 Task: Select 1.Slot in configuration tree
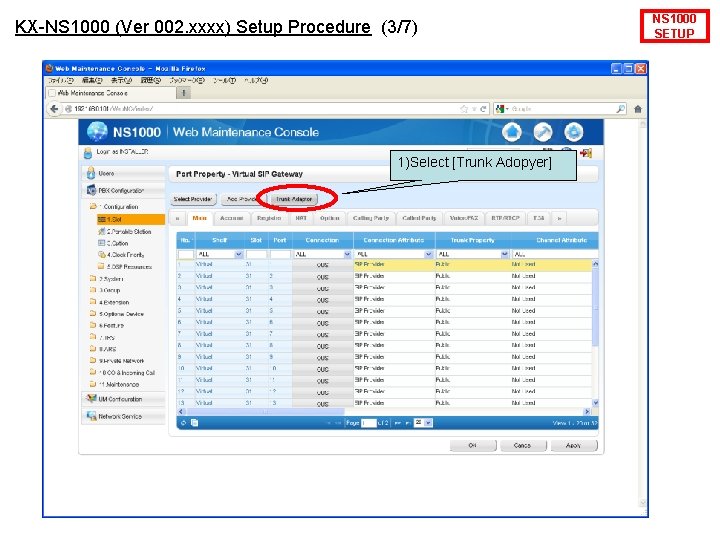(131, 219)
